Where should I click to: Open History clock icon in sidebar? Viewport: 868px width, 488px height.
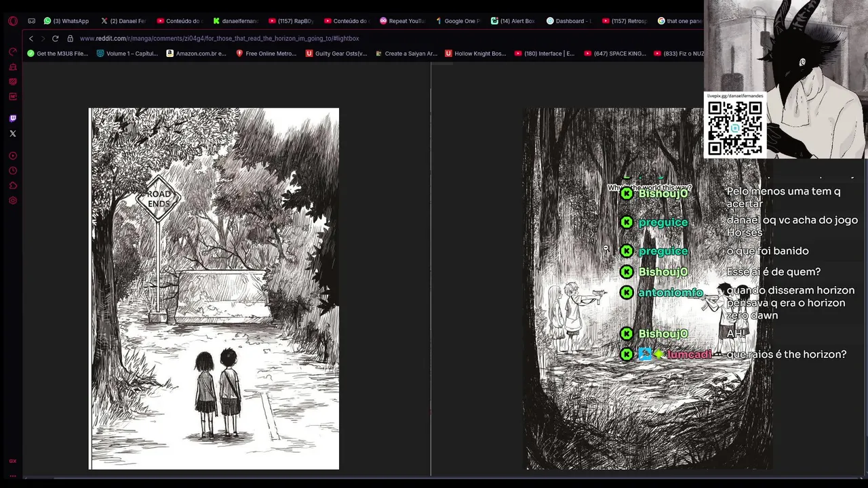point(12,171)
